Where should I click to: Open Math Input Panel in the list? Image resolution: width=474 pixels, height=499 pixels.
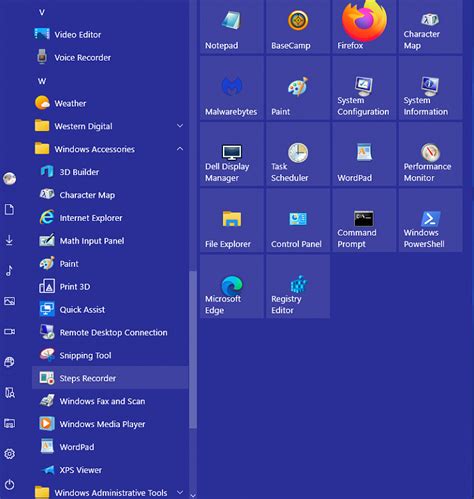(x=110, y=241)
